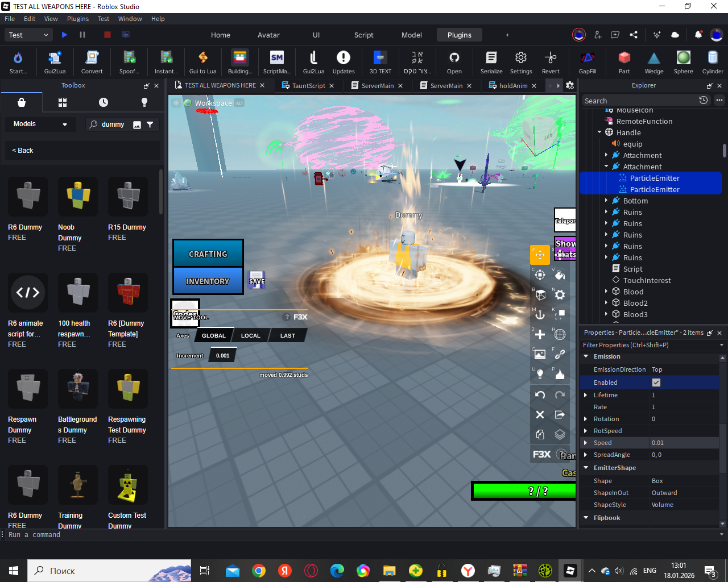Click the red Stop playtest button

107,35
